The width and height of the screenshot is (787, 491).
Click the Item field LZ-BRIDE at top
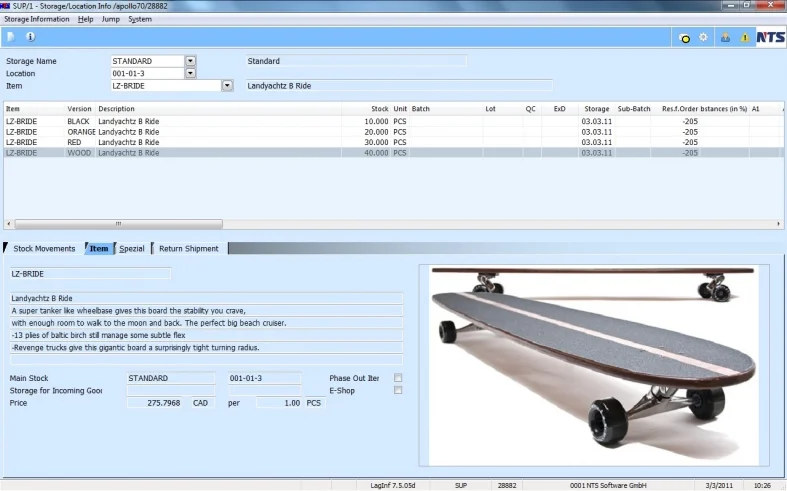166,86
